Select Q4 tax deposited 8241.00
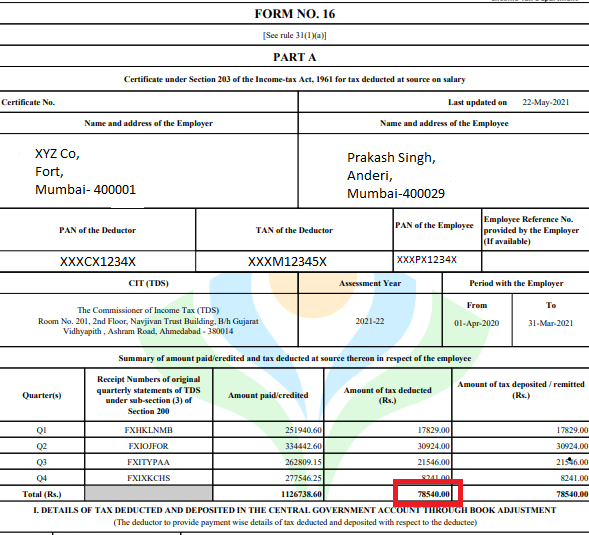The width and height of the screenshot is (589, 535). tap(574, 478)
